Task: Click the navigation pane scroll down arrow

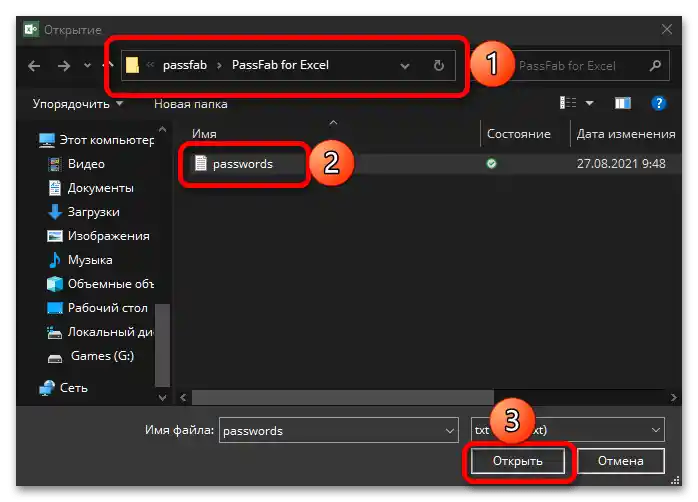Action: [x=162, y=397]
